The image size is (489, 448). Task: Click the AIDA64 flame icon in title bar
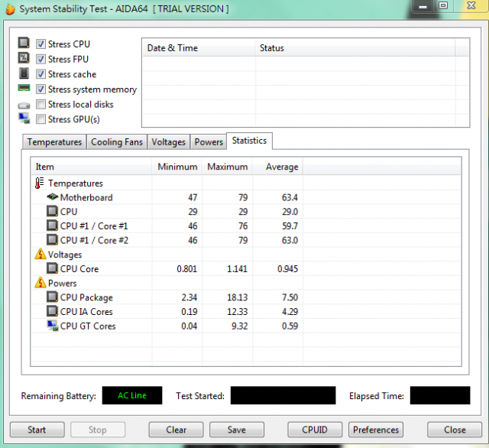10,9
